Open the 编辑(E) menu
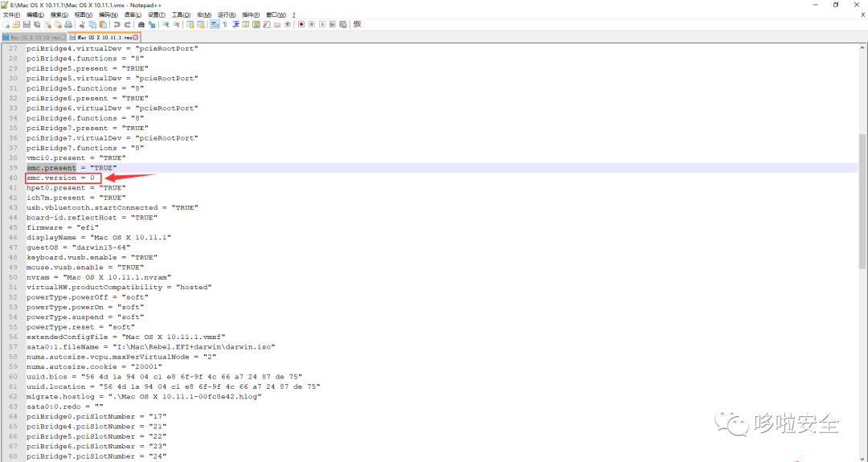This screenshot has height=462, width=868. pos(35,15)
